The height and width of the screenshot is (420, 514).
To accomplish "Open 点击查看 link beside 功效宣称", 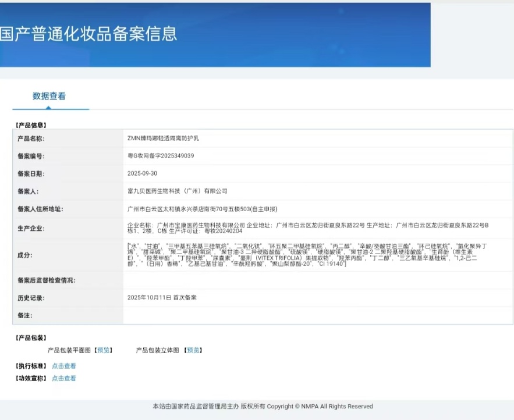I will click(63, 378).
